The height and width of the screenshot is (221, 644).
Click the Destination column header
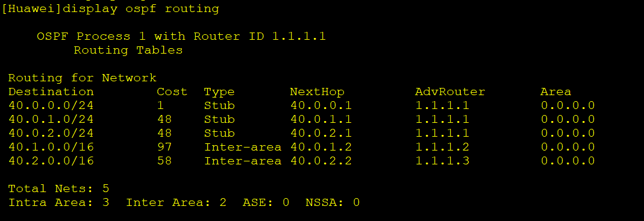coord(51,92)
